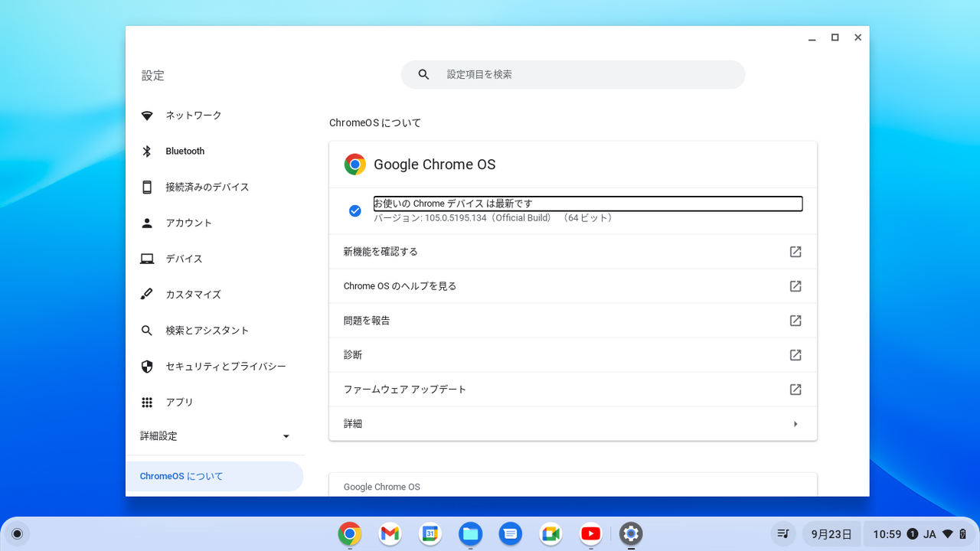Launch YouTube from the shelf
Image resolution: width=980 pixels, height=551 pixels.
(x=590, y=534)
